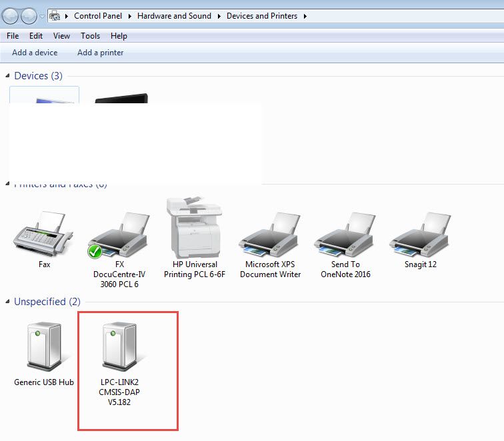Click the Unspecified (2) group heading

pyautogui.click(x=47, y=302)
